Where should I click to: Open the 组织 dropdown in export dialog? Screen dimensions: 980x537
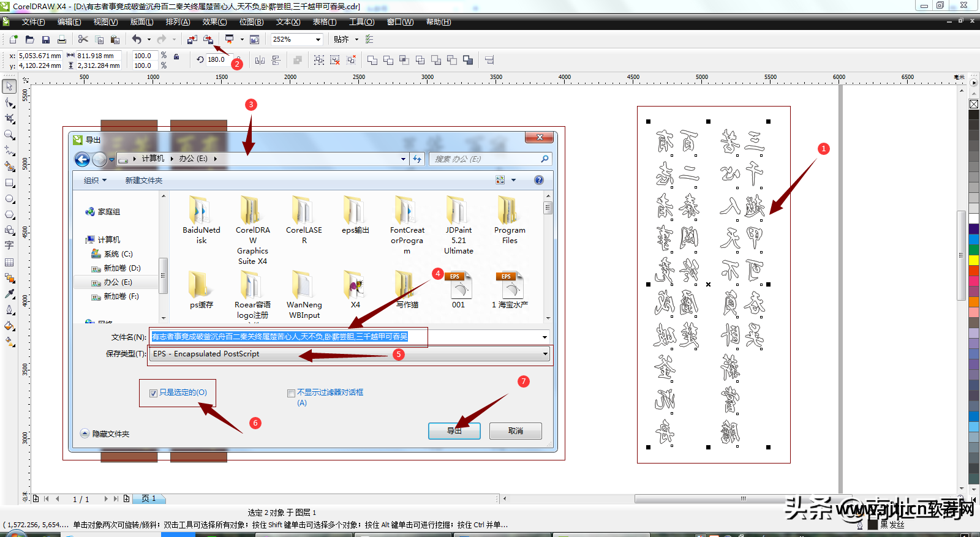point(95,181)
